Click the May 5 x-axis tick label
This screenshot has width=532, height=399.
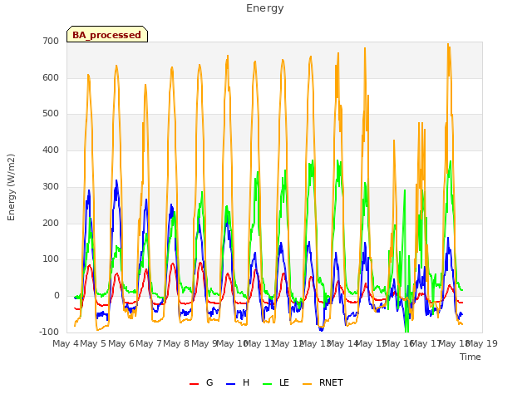point(93,343)
